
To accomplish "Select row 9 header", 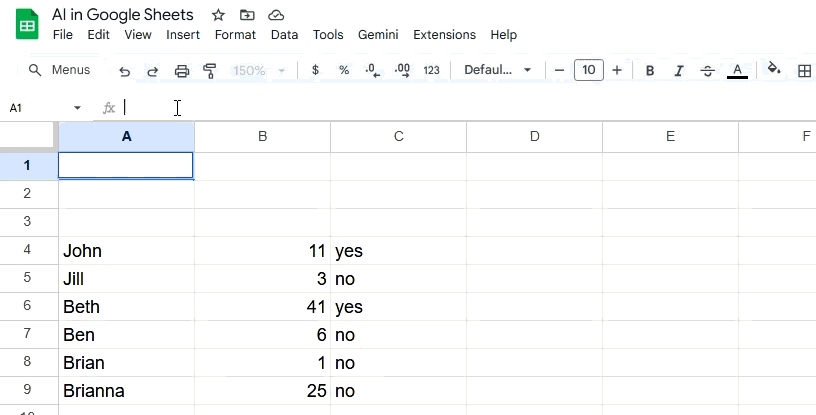I will point(27,390).
